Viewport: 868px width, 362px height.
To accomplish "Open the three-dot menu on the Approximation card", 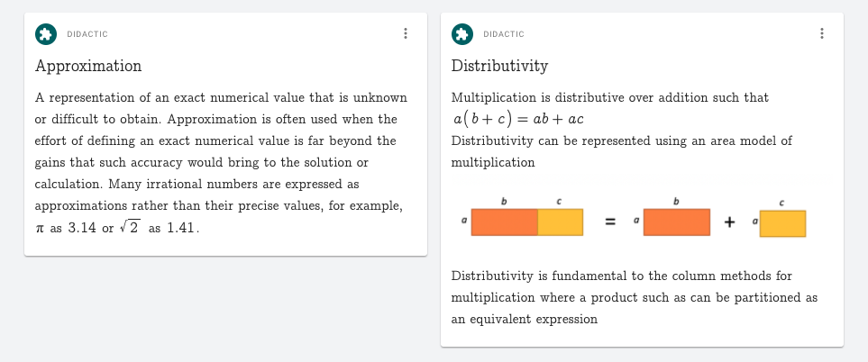I will (406, 33).
